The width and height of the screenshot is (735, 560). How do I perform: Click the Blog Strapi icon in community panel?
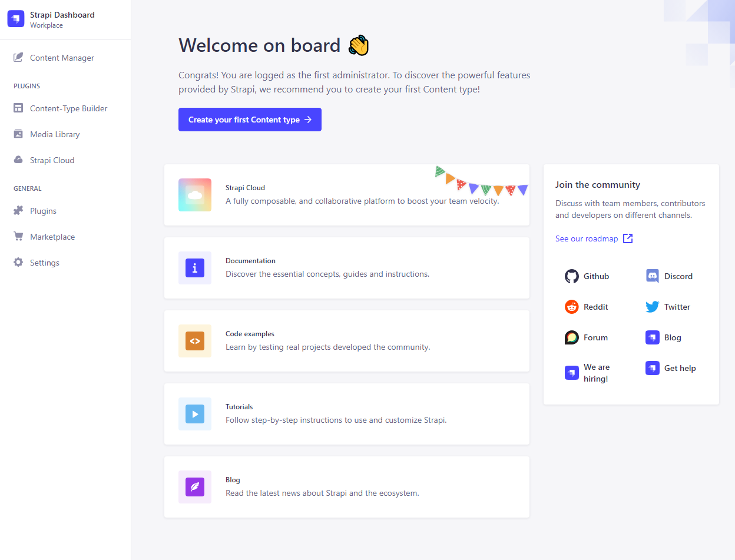[x=653, y=337]
